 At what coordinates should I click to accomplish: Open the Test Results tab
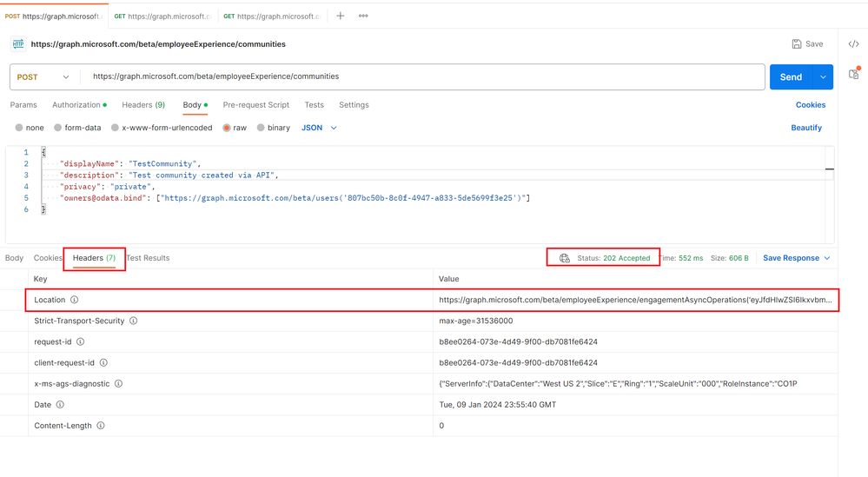[148, 258]
